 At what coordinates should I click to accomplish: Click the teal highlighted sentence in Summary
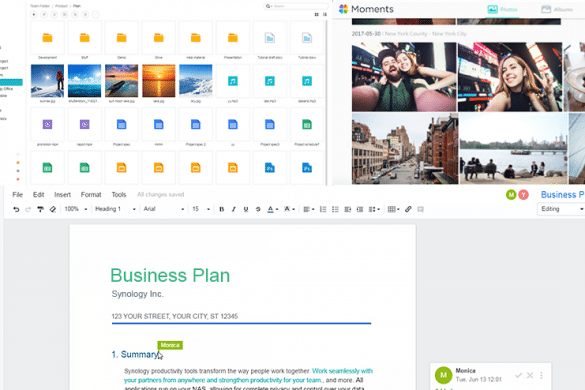(x=248, y=375)
